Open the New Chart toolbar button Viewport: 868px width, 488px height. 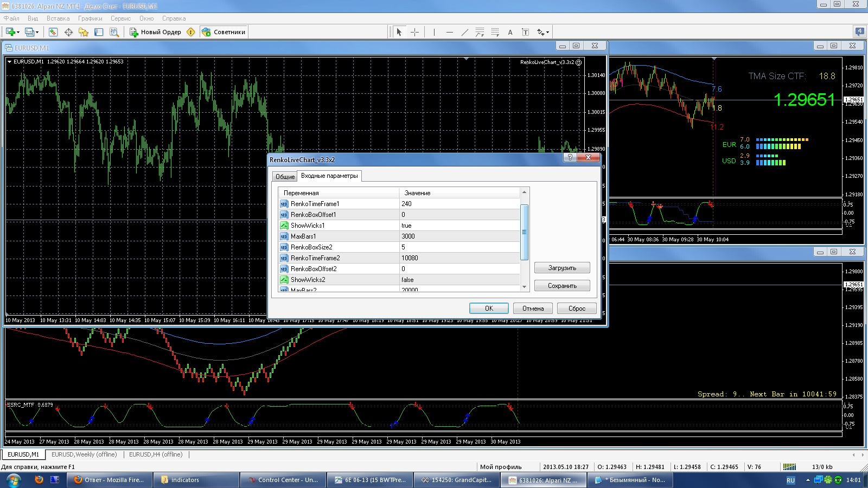(12, 32)
